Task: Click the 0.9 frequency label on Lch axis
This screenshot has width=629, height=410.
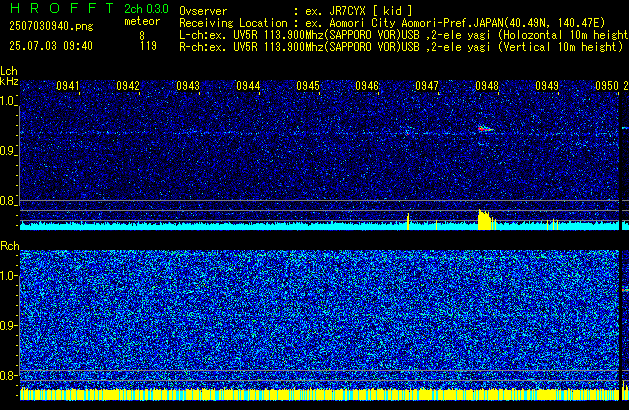Action: pyautogui.click(x=8, y=151)
